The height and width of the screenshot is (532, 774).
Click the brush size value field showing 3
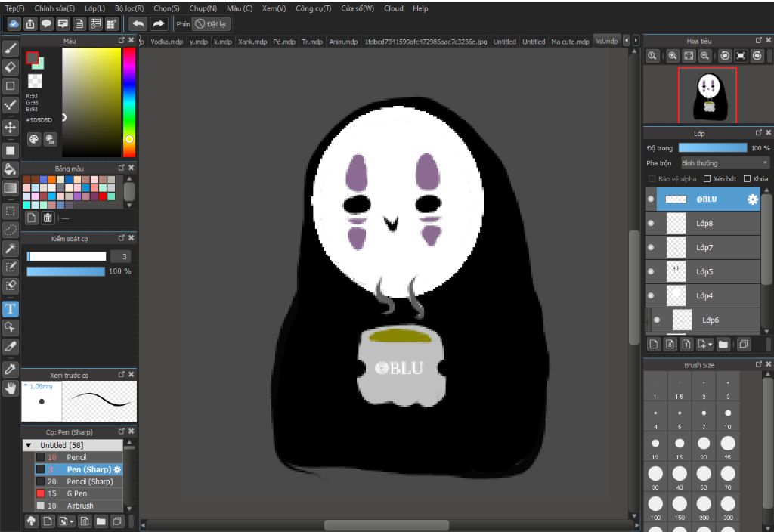click(x=120, y=256)
